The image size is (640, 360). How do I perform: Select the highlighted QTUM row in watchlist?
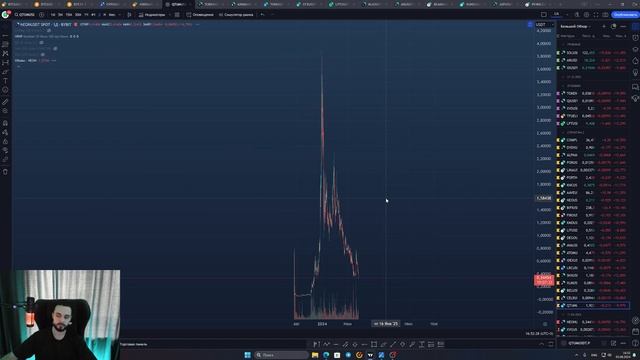[593, 305]
